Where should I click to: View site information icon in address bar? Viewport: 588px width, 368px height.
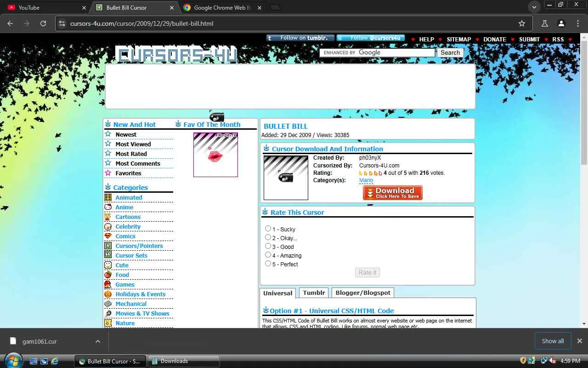click(62, 23)
